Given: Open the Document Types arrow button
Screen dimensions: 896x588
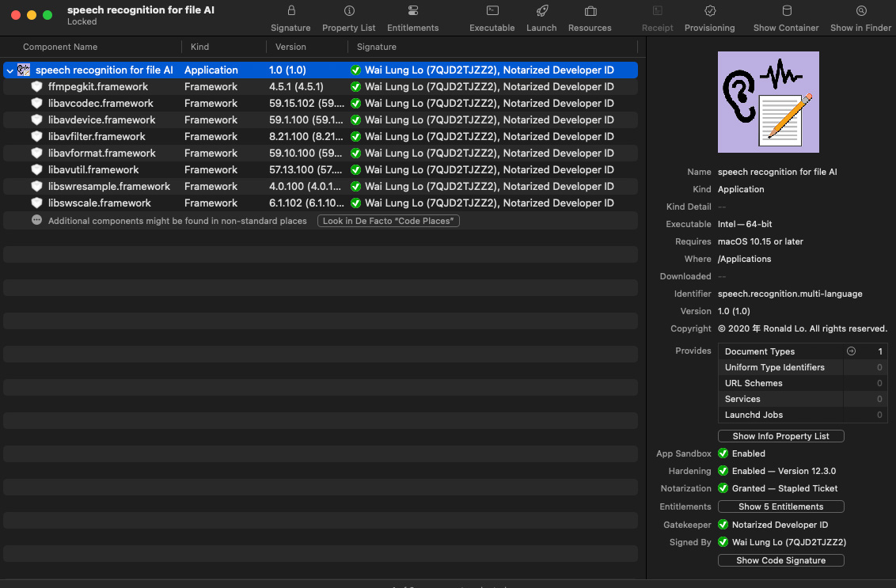Looking at the screenshot, I should pyautogui.click(x=851, y=351).
